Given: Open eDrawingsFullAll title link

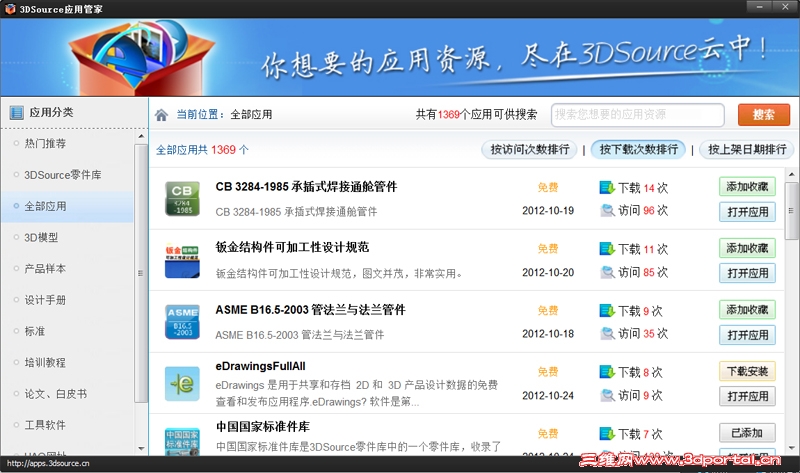Looking at the screenshot, I should 260,366.
